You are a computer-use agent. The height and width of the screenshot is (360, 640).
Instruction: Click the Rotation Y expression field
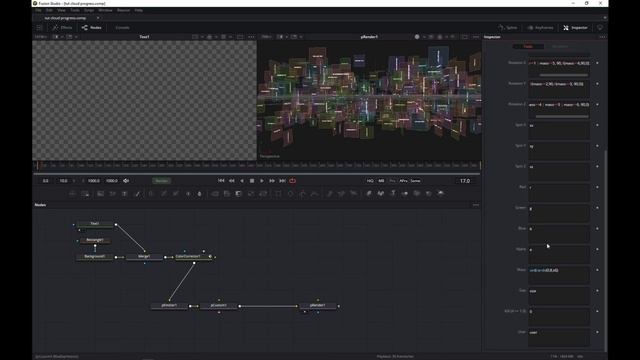tap(559, 88)
